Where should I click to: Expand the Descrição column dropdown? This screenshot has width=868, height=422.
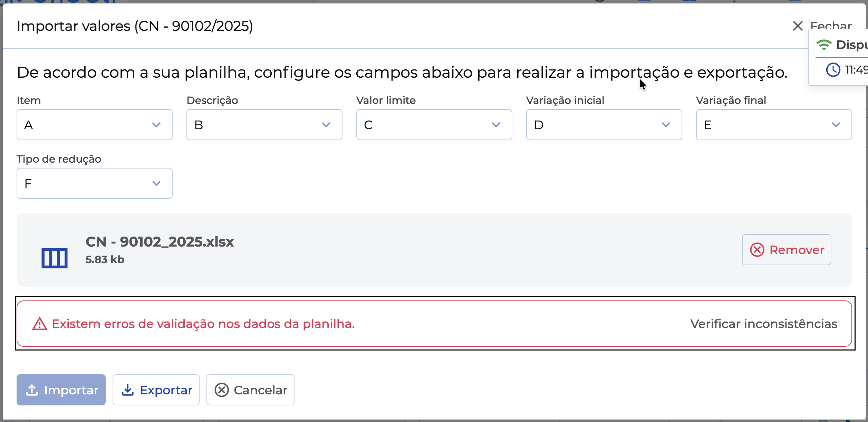(x=264, y=125)
